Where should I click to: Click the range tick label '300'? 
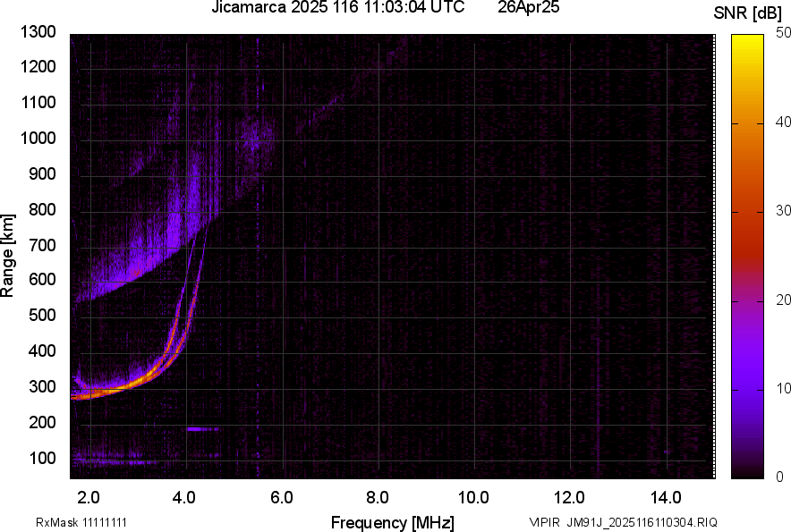[x=42, y=387]
